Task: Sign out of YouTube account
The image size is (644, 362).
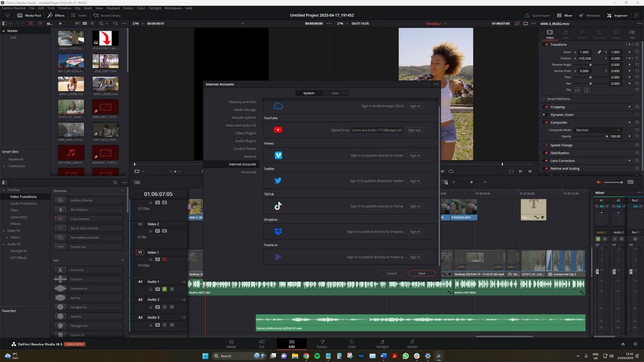Action: tap(414, 130)
